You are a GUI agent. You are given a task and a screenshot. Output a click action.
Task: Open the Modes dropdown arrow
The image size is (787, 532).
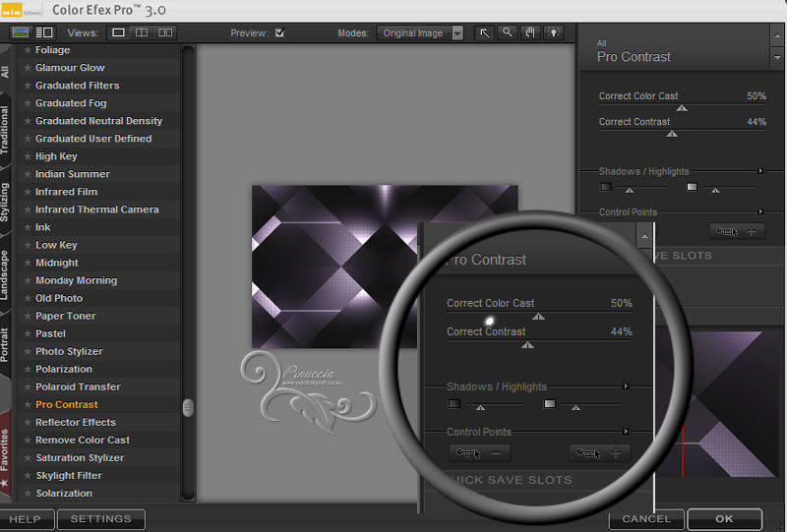tap(457, 33)
